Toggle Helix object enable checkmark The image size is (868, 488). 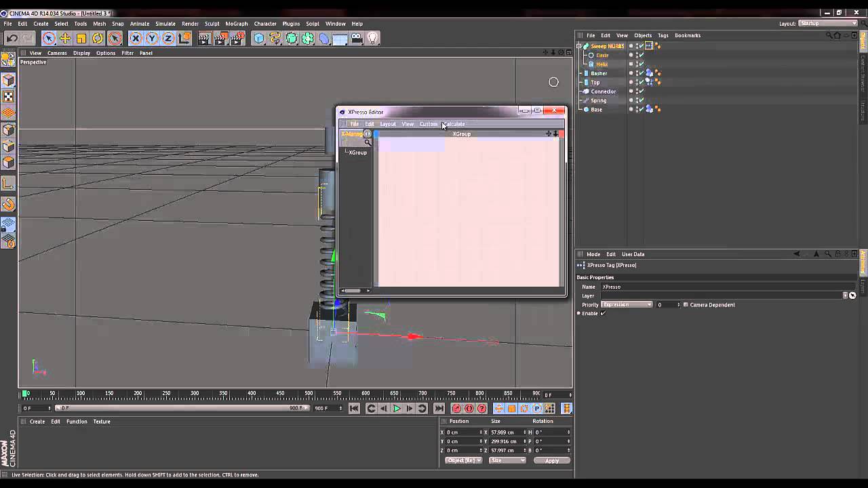tap(641, 64)
